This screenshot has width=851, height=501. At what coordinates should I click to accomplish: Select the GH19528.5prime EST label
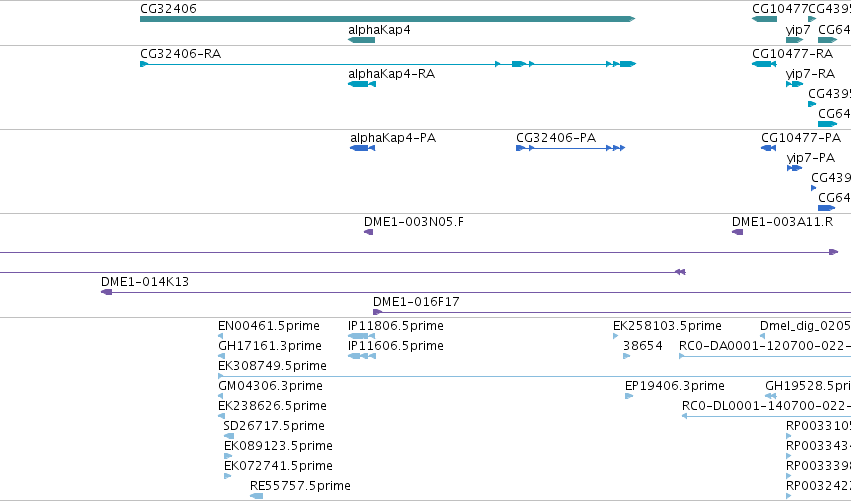(x=808, y=386)
